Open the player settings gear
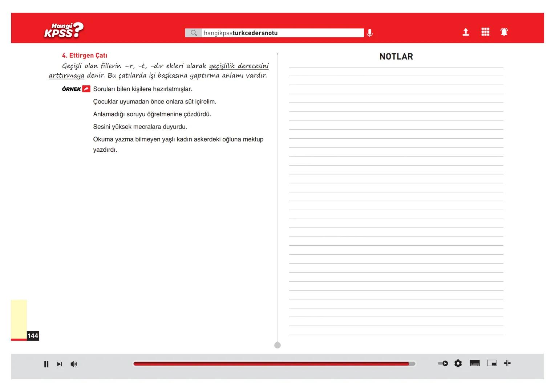 [x=458, y=363]
